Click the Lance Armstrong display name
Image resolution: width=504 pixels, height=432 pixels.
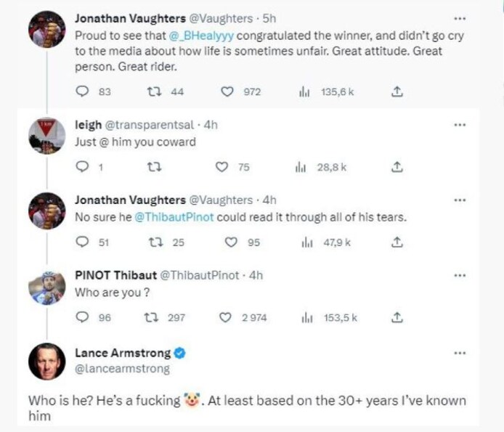coord(123,354)
